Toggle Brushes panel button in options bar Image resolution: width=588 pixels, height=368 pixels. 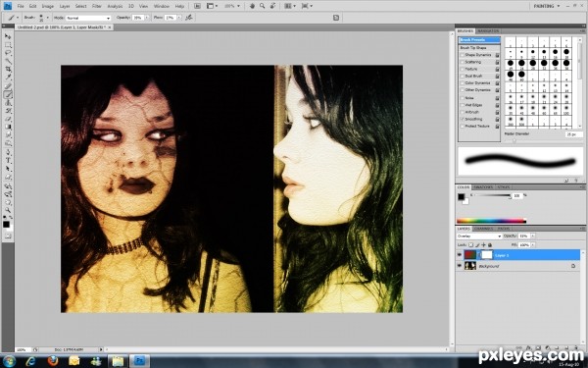pos(336,18)
